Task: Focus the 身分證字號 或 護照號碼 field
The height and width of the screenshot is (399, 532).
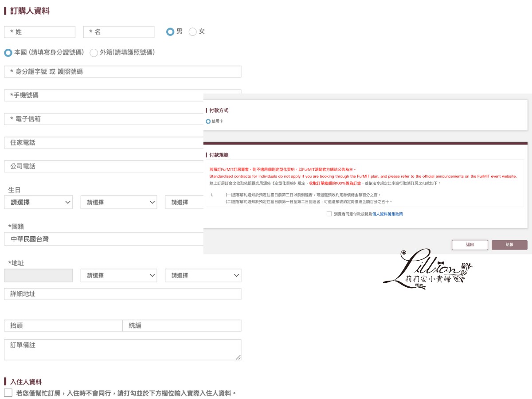Action: (x=122, y=71)
